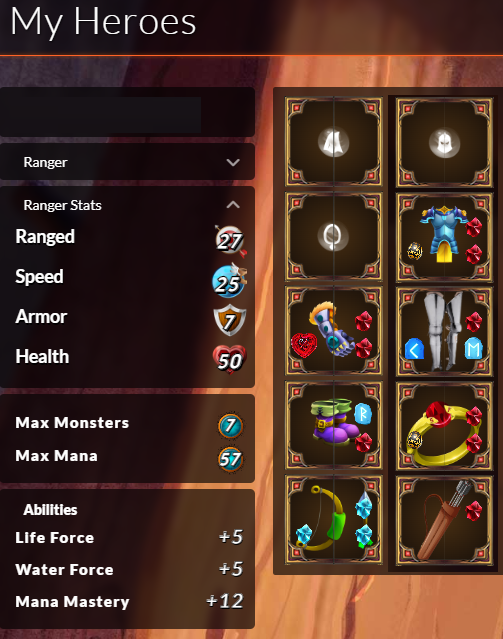This screenshot has width=503, height=639.
Task: Select the arrow quiver slot
Action: tap(444, 520)
